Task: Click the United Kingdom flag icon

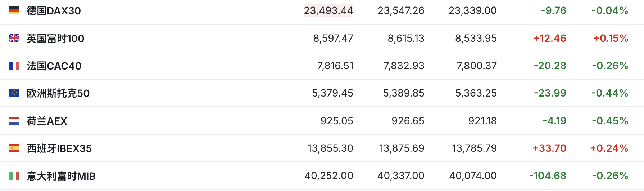Action: click(14, 38)
